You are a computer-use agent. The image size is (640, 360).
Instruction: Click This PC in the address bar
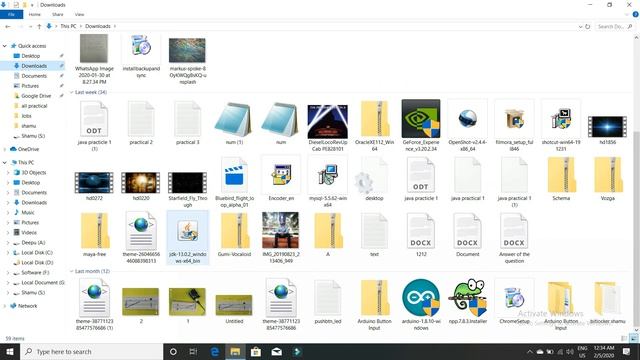[68, 26]
